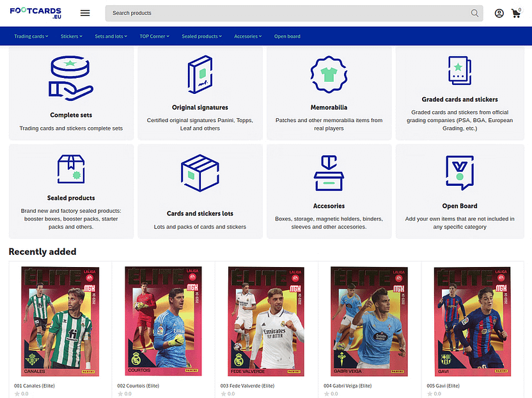The height and width of the screenshot is (398, 532).
Task: Click the Sealed products box icon
Action: point(71,169)
